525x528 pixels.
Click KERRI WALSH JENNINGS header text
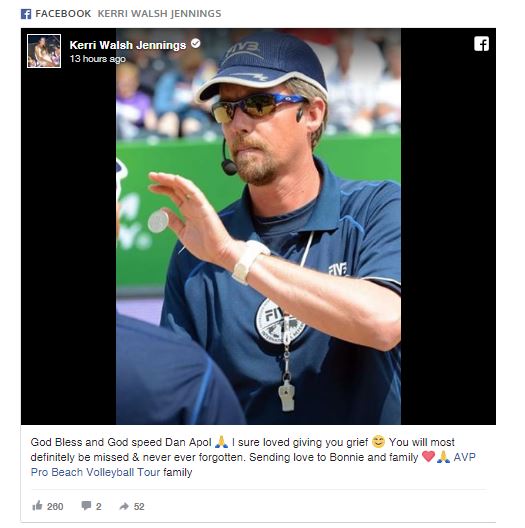pos(159,13)
